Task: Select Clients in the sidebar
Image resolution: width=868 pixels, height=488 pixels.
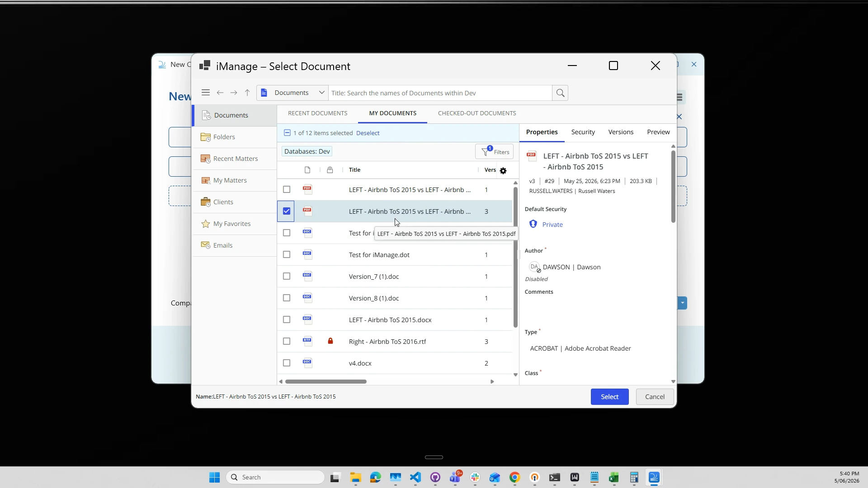Action: tap(235, 202)
